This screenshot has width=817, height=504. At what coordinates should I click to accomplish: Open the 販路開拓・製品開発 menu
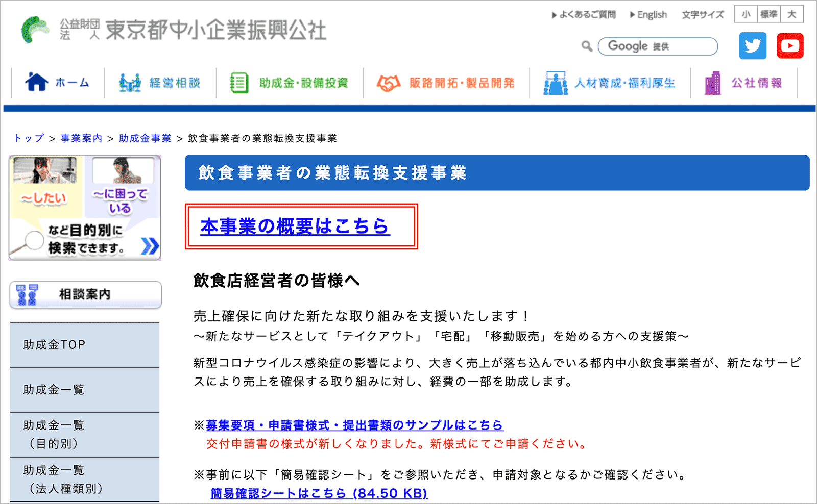tap(446, 83)
